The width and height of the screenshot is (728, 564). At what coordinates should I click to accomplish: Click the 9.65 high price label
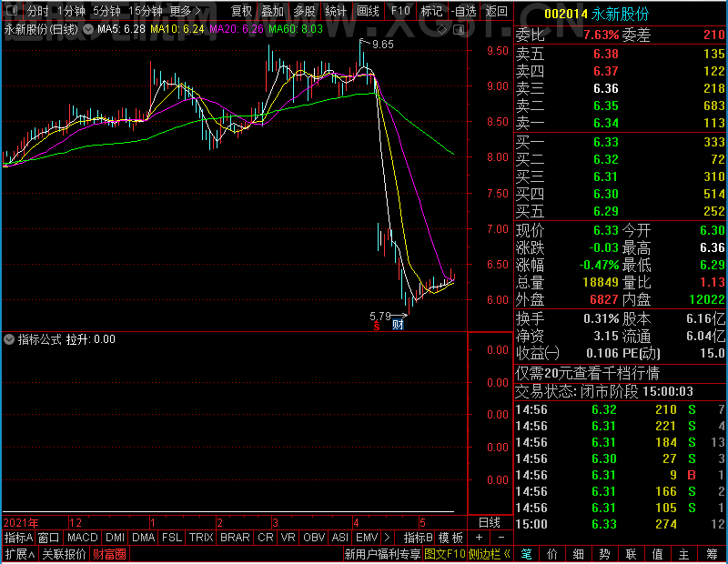382,44
